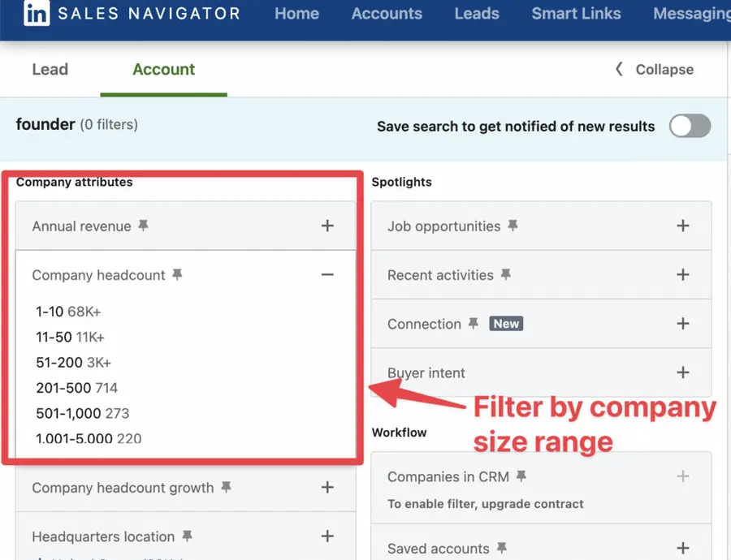The width and height of the screenshot is (731, 560).
Task: Expand the Connection filter
Action: [x=682, y=323]
